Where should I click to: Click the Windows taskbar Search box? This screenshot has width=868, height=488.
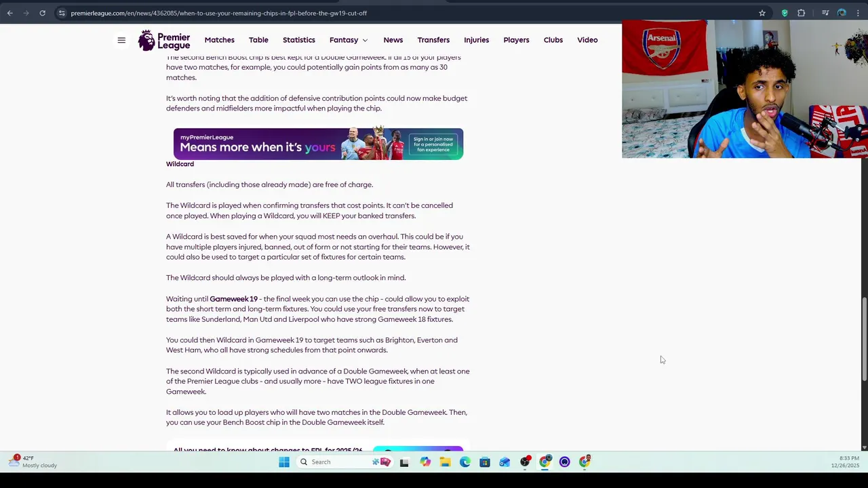[x=344, y=462]
